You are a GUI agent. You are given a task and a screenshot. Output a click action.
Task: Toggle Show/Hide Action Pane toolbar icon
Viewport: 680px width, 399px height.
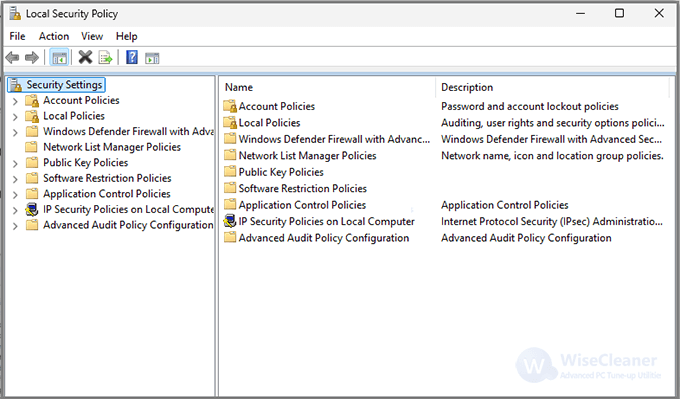(152, 58)
